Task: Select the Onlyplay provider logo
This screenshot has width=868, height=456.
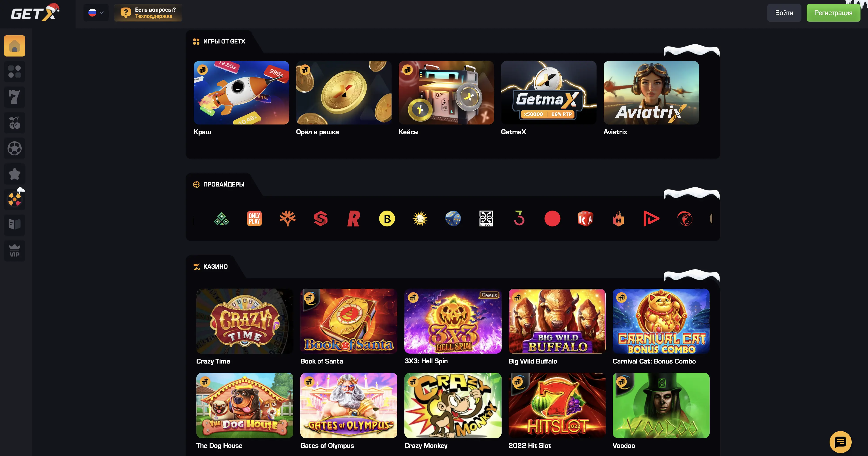Action: click(x=254, y=219)
